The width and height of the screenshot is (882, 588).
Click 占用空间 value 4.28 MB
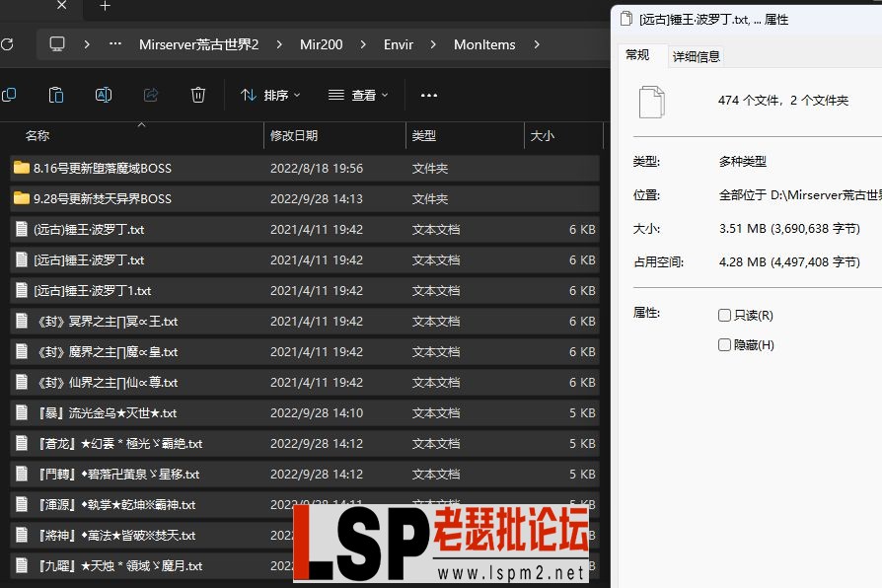(789, 261)
